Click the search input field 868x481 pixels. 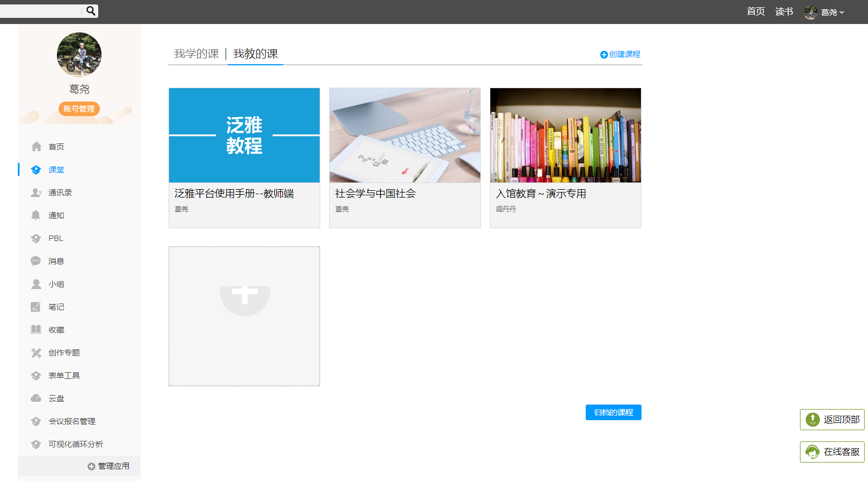click(42, 11)
